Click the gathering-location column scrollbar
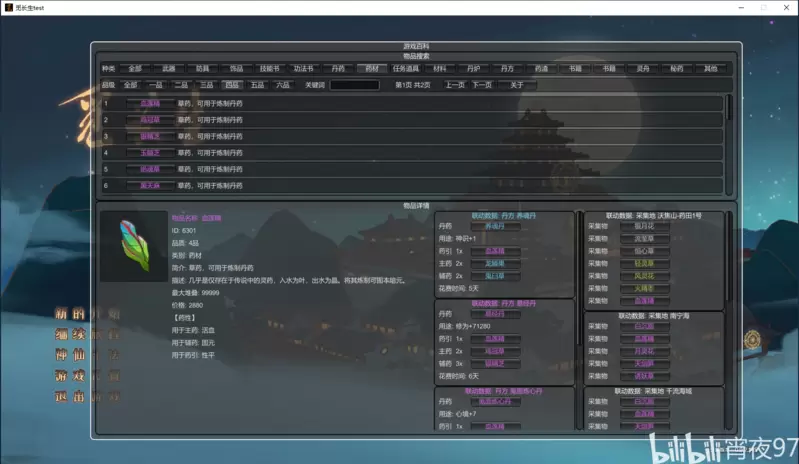The height and width of the screenshot is (464, 799). point(729,321)
